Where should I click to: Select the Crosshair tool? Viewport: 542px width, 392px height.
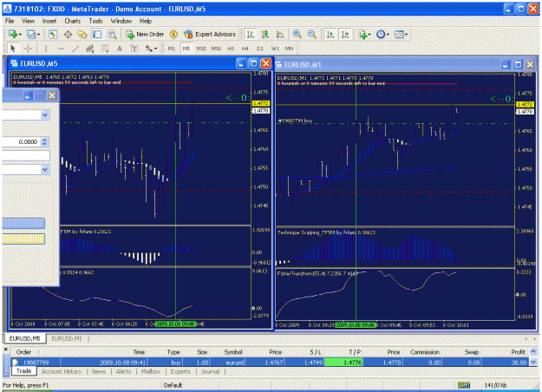28,49
